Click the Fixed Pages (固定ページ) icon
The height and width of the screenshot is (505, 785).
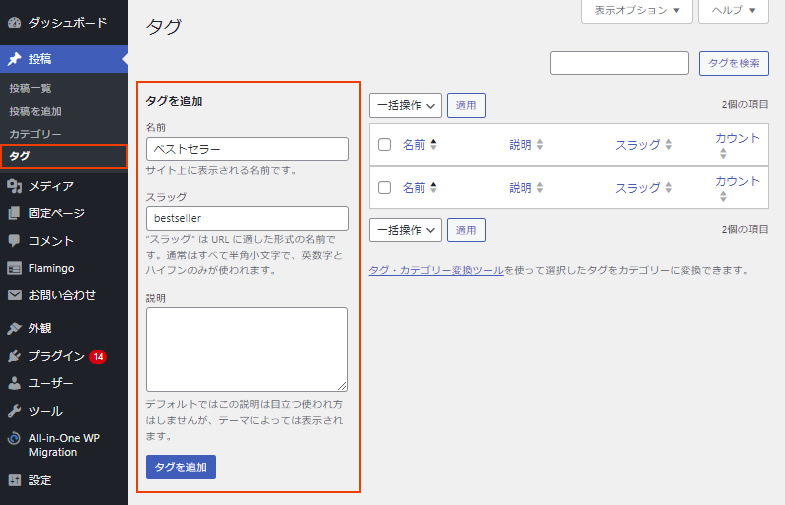click(x=15, y=213)
